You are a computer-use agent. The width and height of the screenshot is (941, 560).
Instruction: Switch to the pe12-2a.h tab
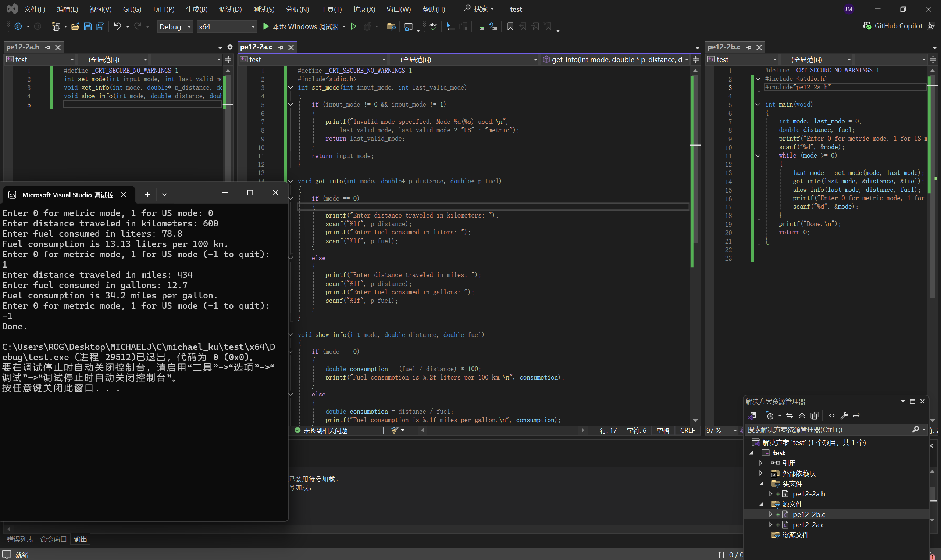click(x=23, y=47)
